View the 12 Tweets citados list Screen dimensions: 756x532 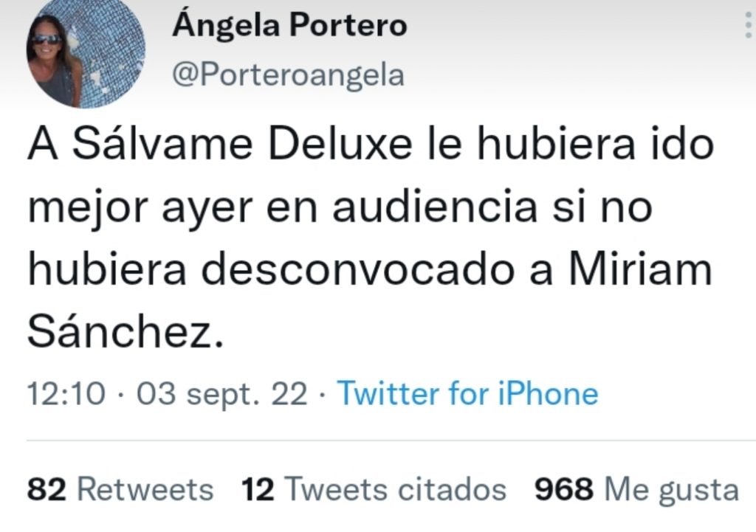coord(374,490)
